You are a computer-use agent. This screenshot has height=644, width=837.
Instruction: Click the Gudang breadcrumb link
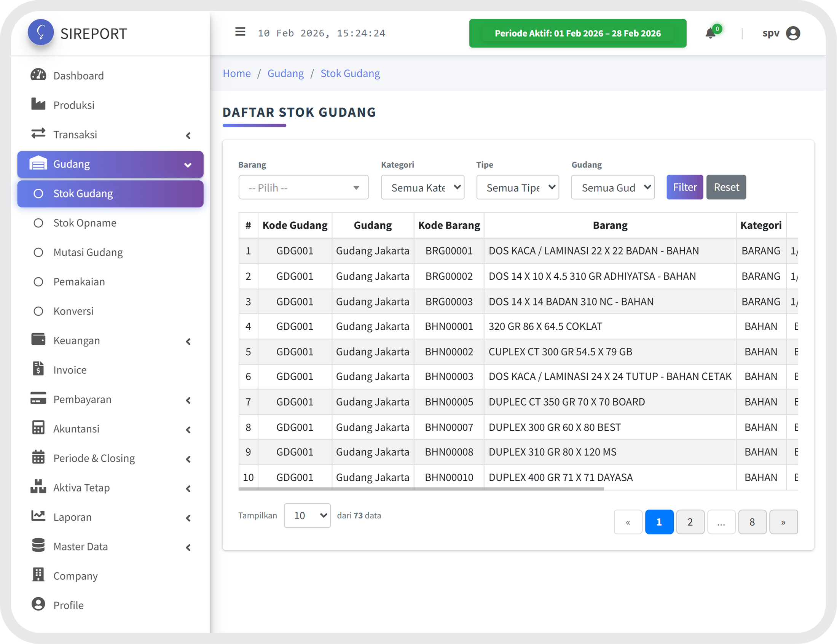[285, 73]
